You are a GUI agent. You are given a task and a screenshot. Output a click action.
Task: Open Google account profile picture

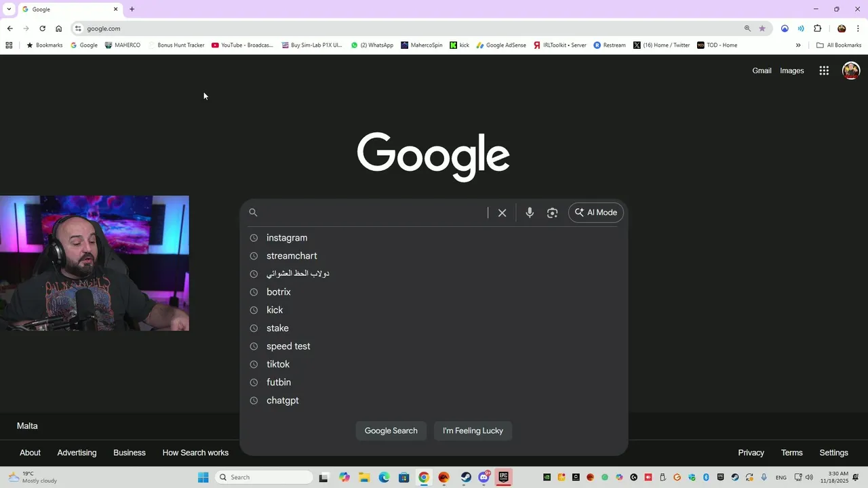[x=851, y=70]
